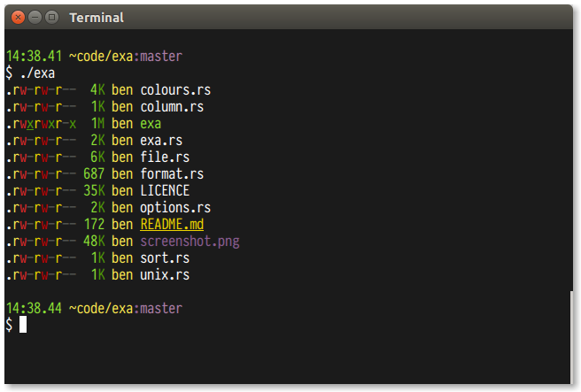Click the options.rs filename
581x392 pixels.
tap(175, 208)
